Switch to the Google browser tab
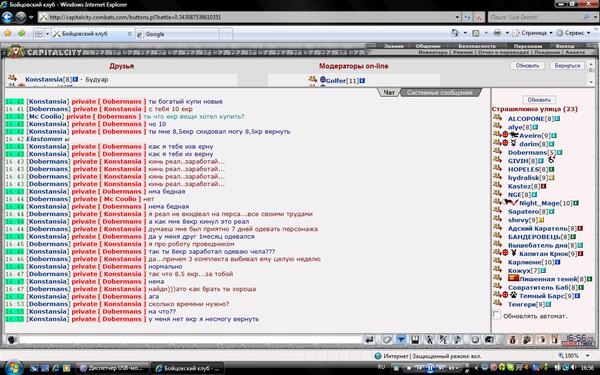 (x=177, y=34)
